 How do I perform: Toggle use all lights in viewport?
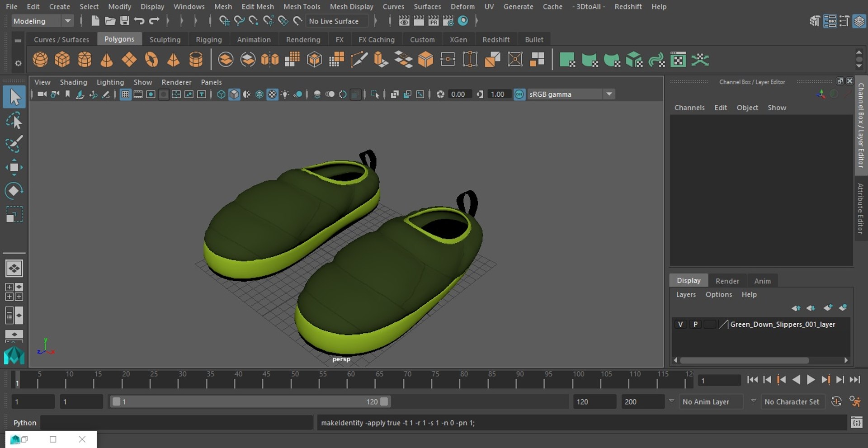285,94
